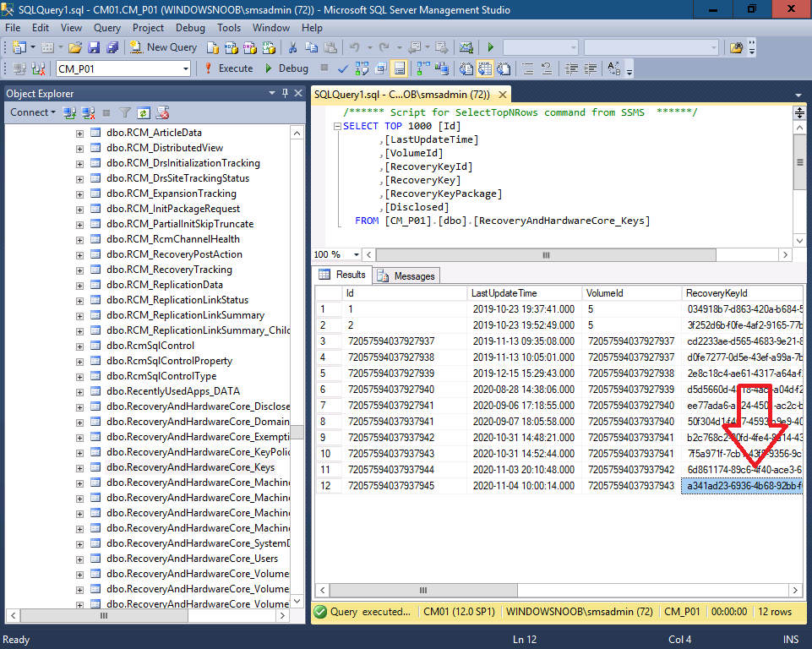
Task: Click the Database Engine Query icon
Action: pos(213,47)
